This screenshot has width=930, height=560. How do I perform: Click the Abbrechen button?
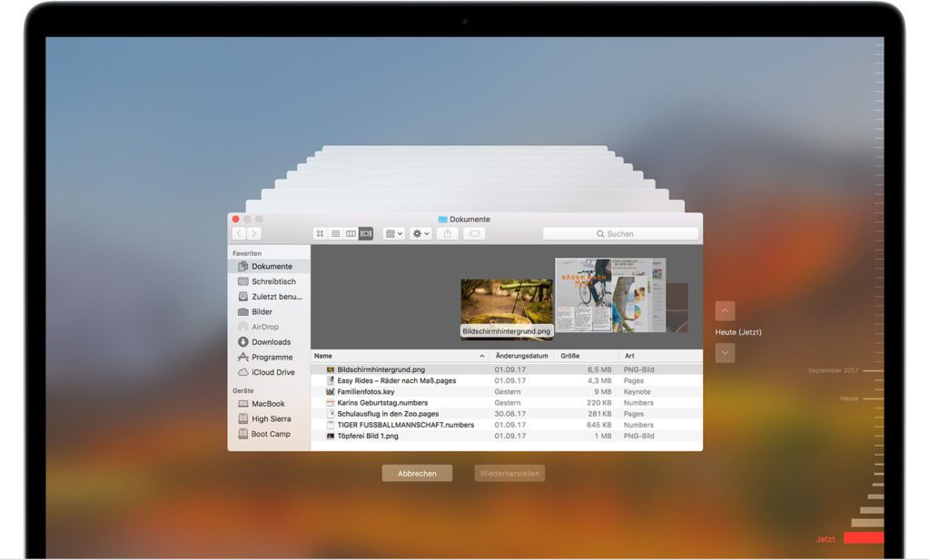(417, 473)
